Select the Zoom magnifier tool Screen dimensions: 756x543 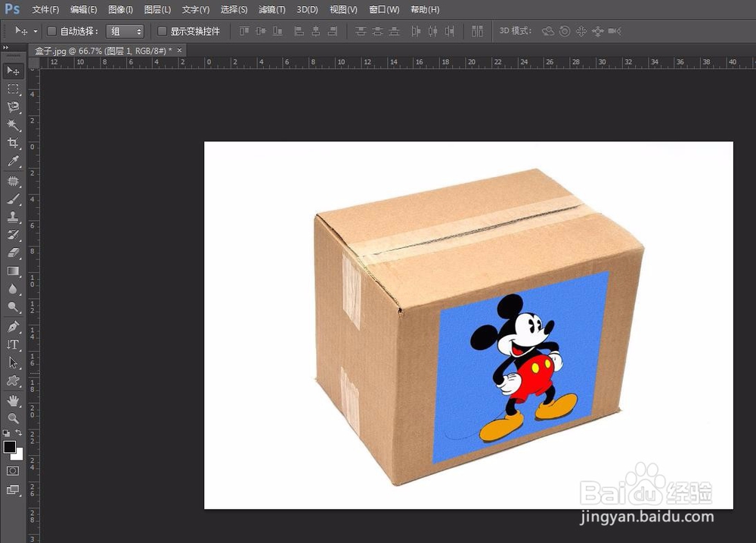[x=13, y=418]
